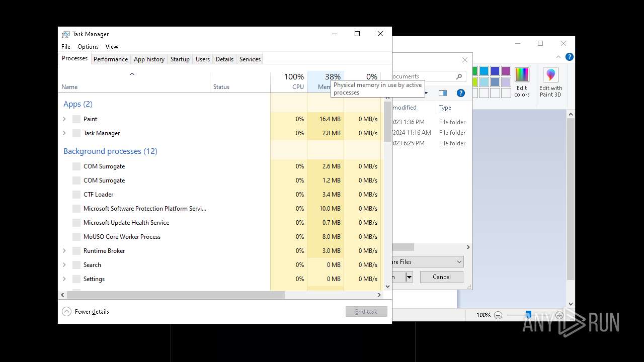This screenshot has width=644, height=362.
Task: Open Edit colors in Paint
Action: [x=522, y=82]
